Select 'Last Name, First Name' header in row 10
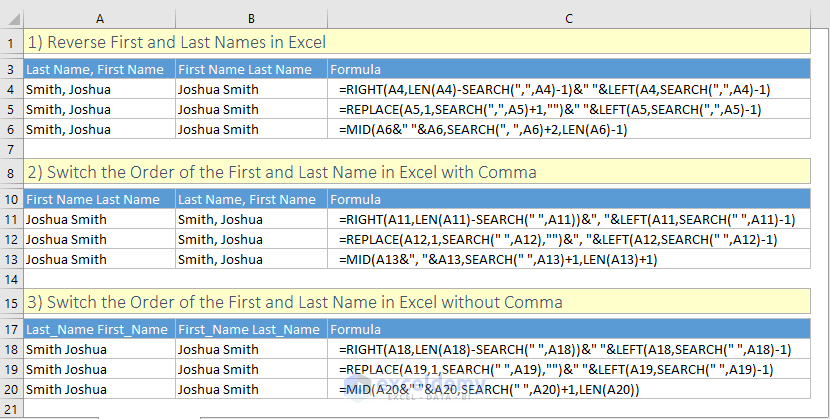830x419 pixels. [x=251, y=199]
